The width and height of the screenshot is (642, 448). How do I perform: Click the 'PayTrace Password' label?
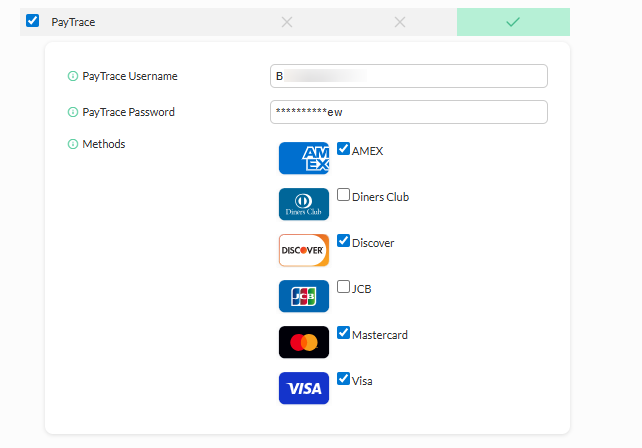129,112
